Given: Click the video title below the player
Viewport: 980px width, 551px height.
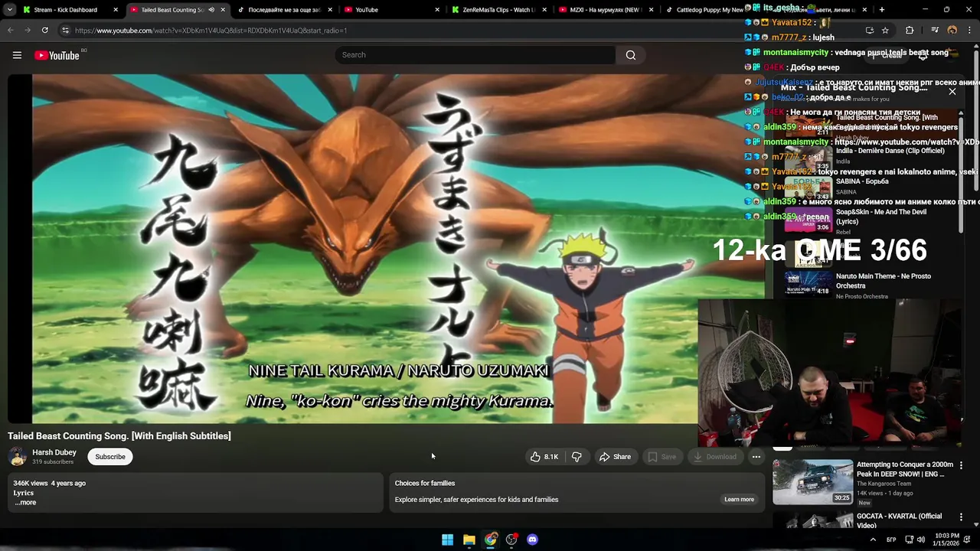Looking at the screenshot, I should pyautogui.click(x=119, y=436).
